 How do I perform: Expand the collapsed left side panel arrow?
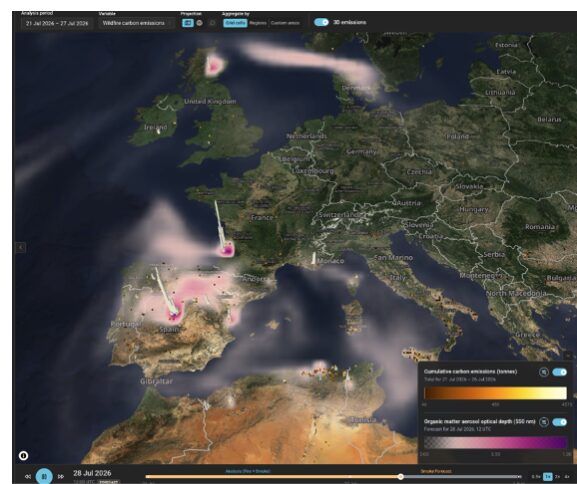21,247
